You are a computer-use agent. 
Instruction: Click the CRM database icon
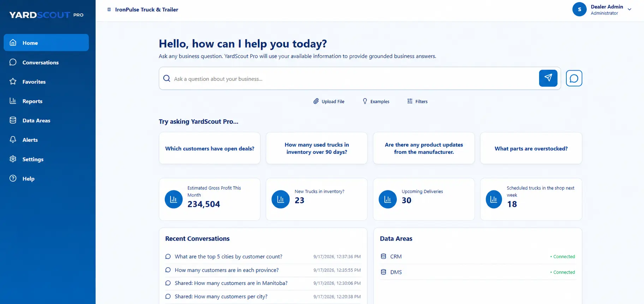pos(383,256)
